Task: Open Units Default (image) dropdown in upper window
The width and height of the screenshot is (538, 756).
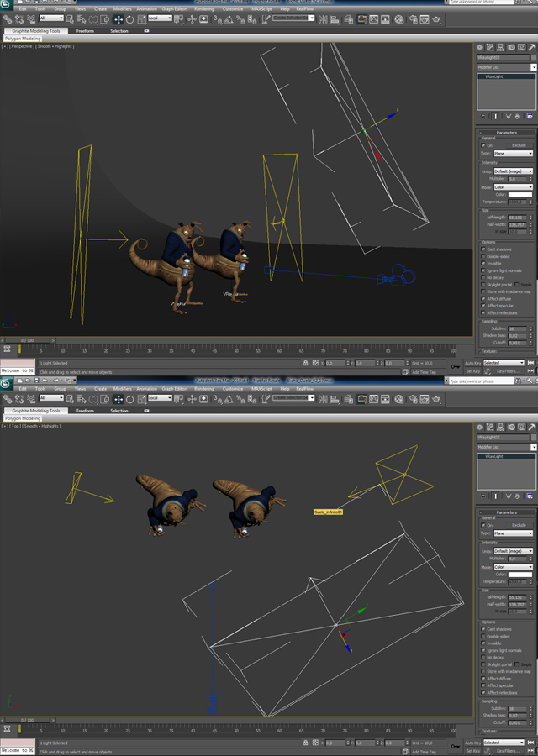Action: point(513,171)
